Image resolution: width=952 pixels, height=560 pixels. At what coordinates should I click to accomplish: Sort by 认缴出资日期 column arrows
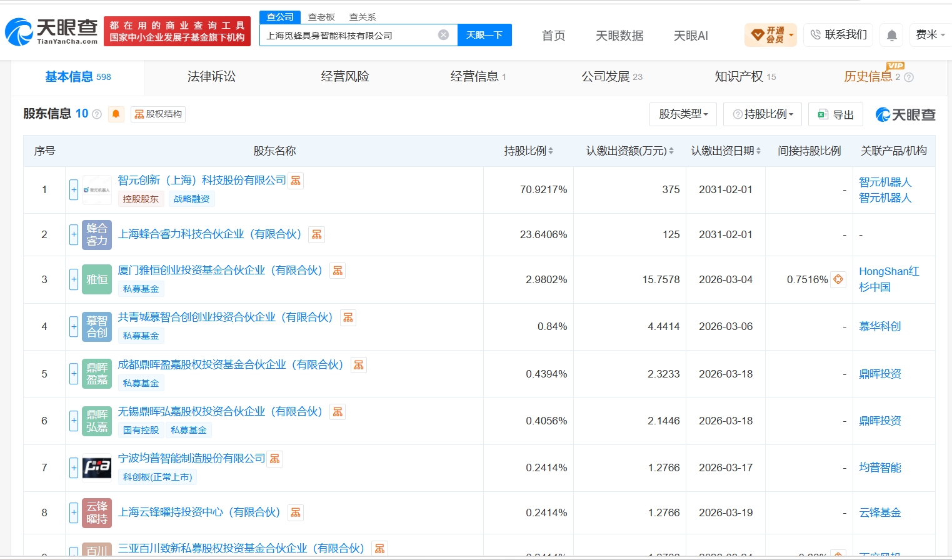[x=758, y=151]
